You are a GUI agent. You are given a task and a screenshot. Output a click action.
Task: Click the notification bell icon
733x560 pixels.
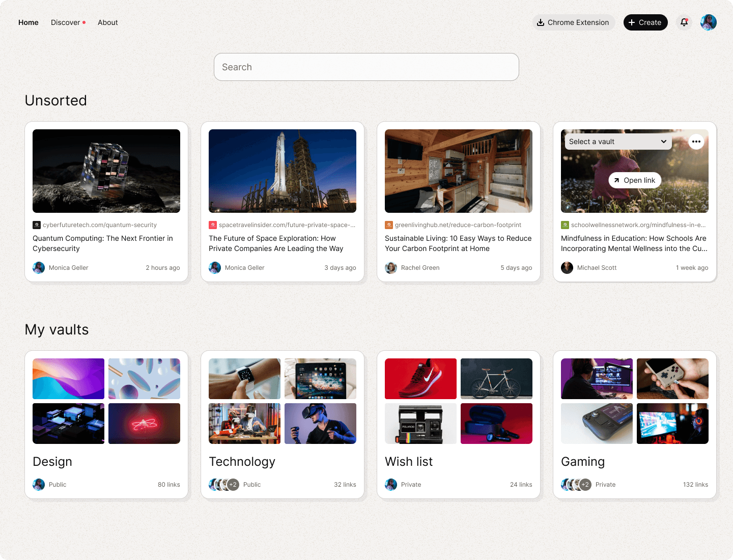coord(684,22)
